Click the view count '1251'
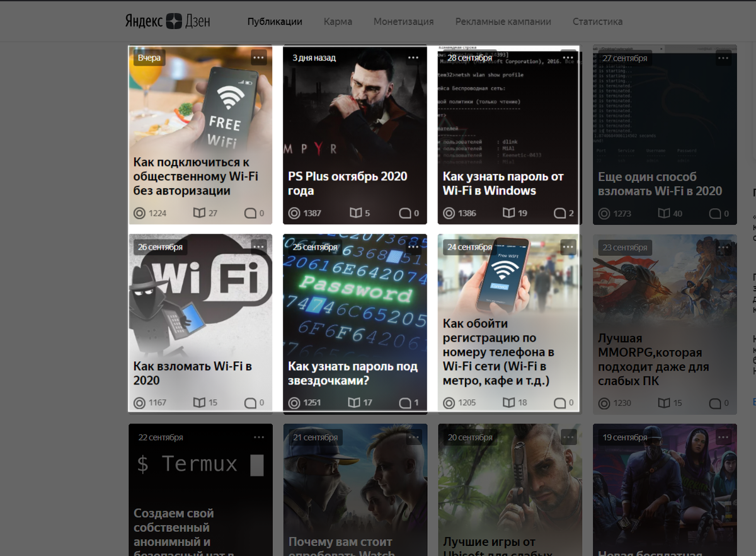756x556 pixels. tap(312, 402)
